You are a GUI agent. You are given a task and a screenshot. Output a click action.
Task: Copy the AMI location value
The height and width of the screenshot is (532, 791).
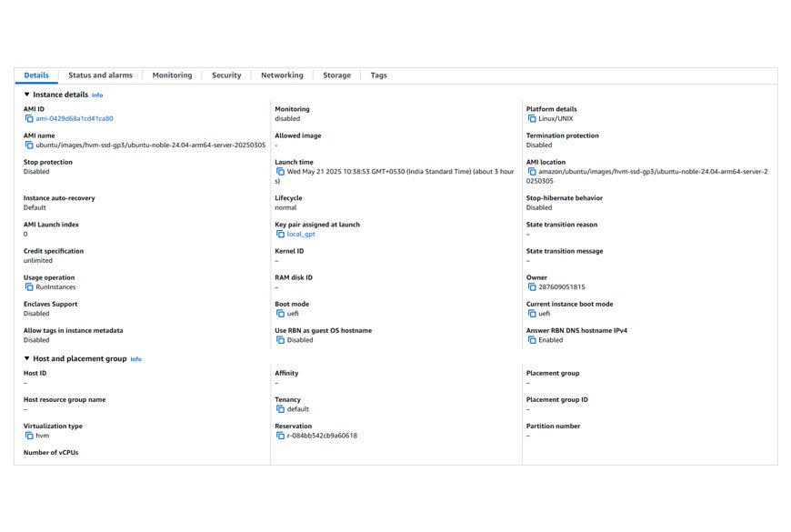coord(532,172)
